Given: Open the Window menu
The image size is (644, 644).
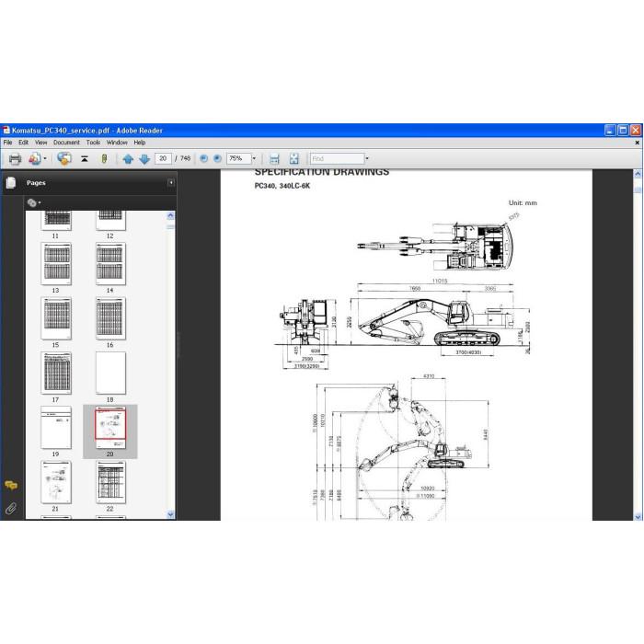Looking at the screenshot, I should click(117, 143).
